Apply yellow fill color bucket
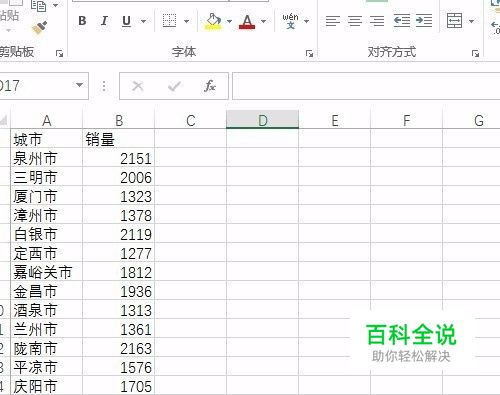 tap(213, 21)
